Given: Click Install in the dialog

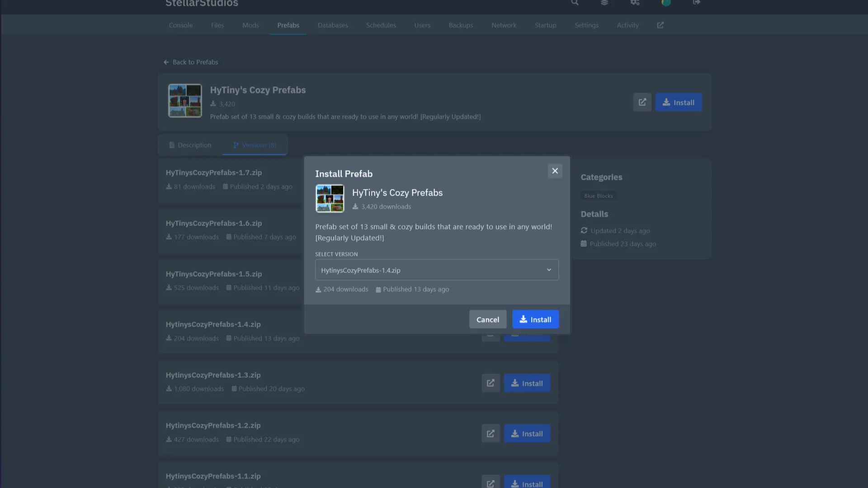Looking at the screenshot, I should pos(535,319).
